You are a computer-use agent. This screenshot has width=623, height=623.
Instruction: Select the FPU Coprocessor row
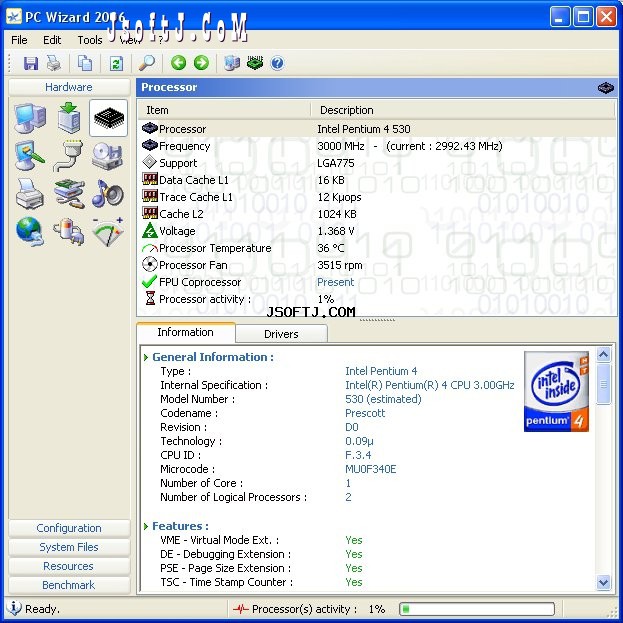(x=377, y=282)
